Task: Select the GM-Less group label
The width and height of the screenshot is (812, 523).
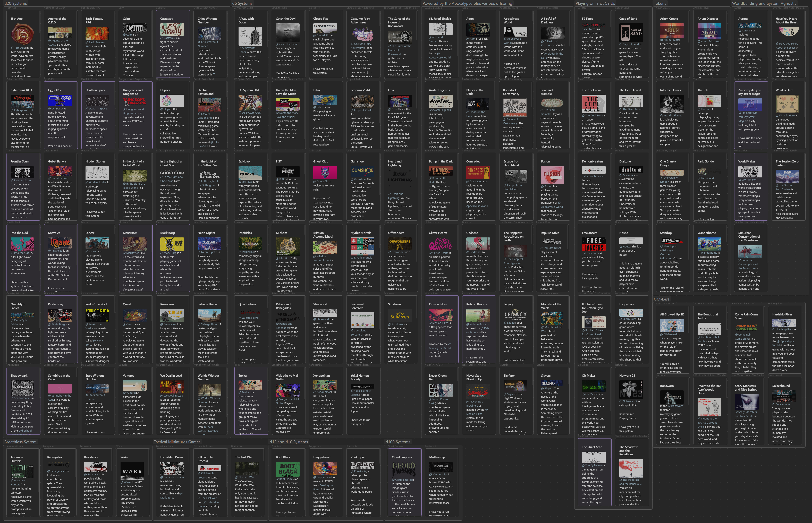Action: (x=662, y=299)
